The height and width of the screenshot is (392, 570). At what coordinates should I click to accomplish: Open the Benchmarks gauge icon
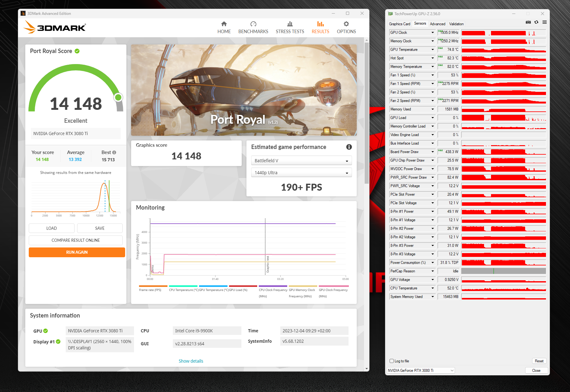coord(253,24)
